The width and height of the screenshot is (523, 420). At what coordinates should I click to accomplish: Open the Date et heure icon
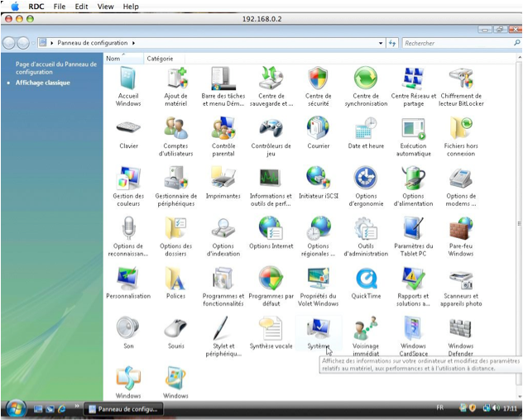pyautogui.click(x=365, y=129)
